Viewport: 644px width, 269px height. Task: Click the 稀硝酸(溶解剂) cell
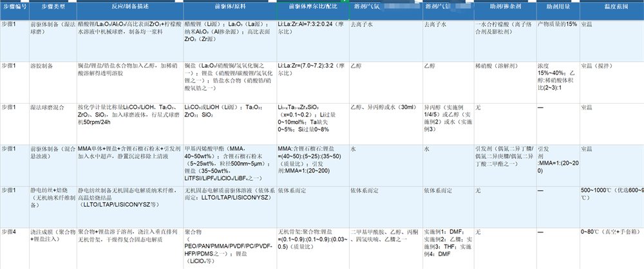[x=505, y=82]
